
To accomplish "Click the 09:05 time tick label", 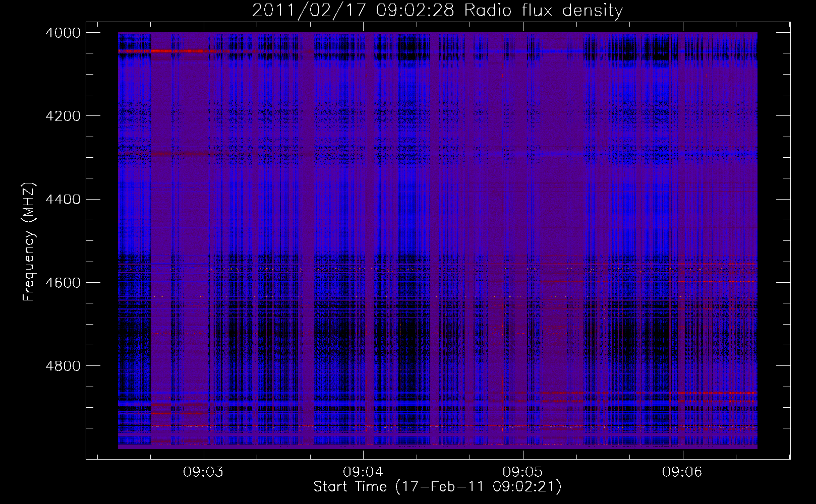I will click(523, 472).
